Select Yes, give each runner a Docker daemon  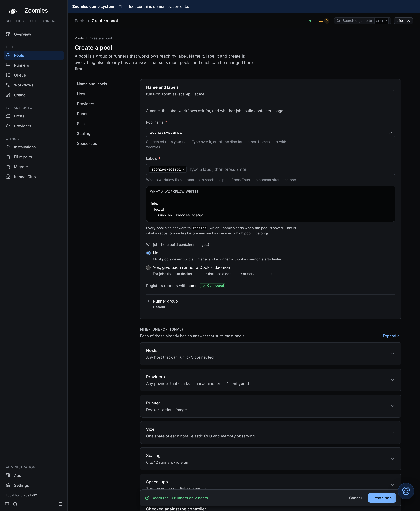point(148,268)
